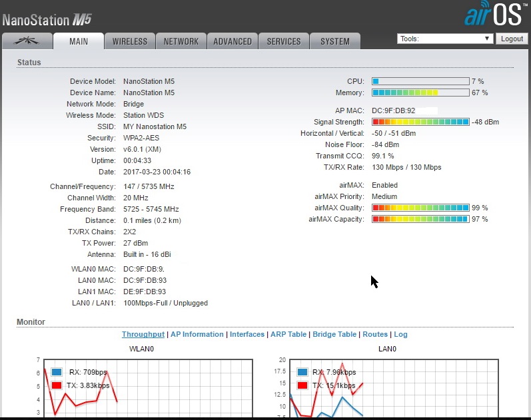Switch to the MAIN tab

click(79, 41)
